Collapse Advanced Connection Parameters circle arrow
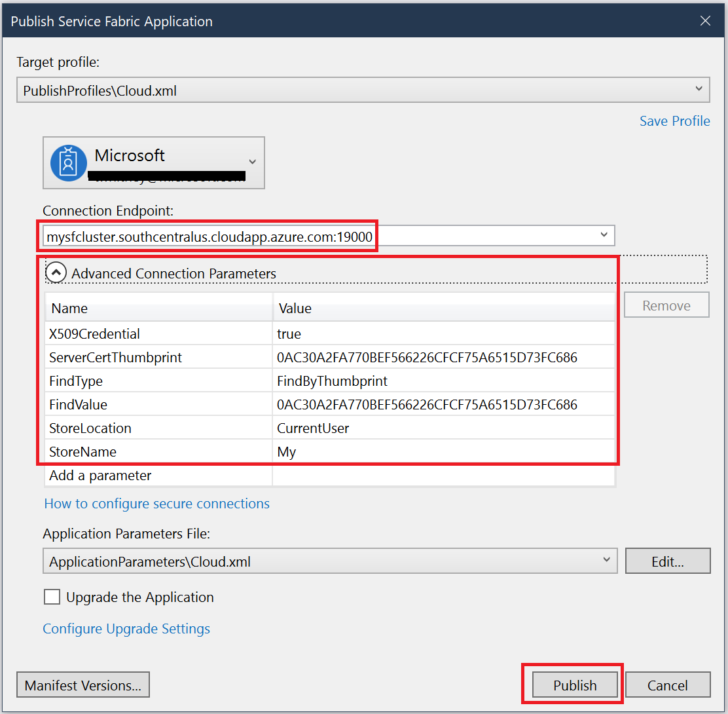The height and width of the screenshot is (714, 728). tap(56, 272)
